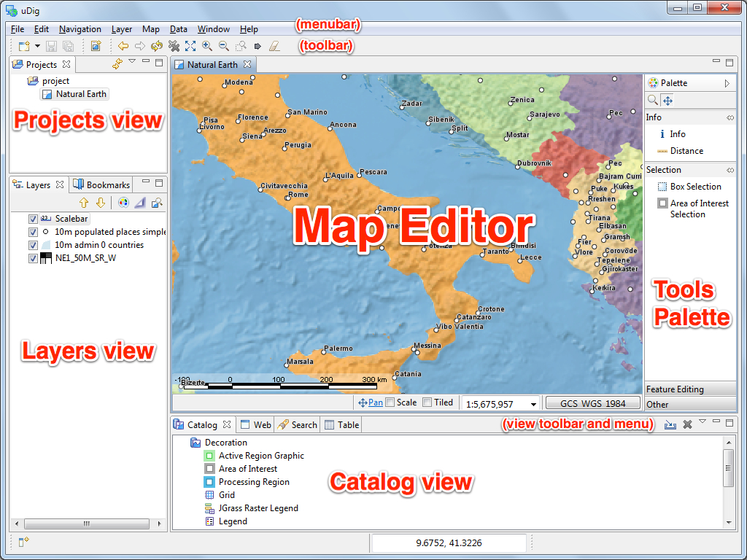Screen dimensions: 747x560
Task: Click the New Map toolbar icon
Action: tap(96, 46)
